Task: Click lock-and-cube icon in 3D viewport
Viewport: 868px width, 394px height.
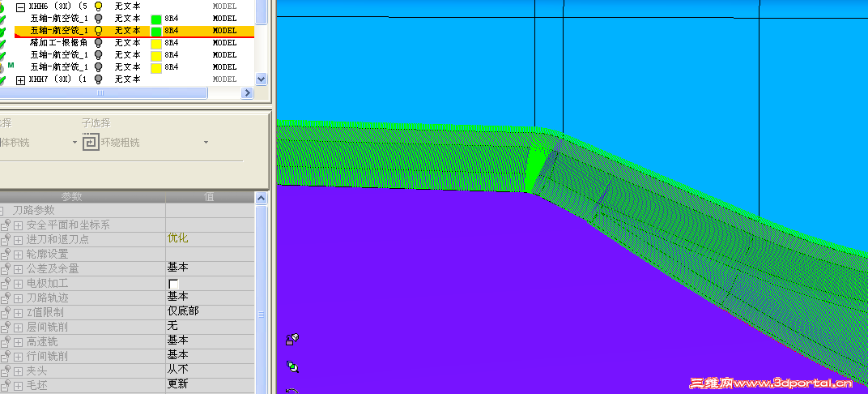Action: (x=292, y=339)
